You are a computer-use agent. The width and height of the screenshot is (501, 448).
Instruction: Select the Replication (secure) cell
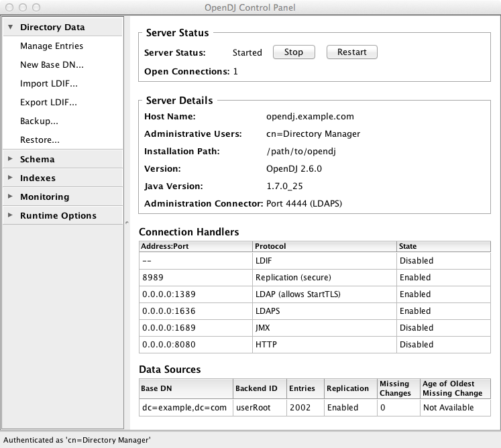point(325,278)
